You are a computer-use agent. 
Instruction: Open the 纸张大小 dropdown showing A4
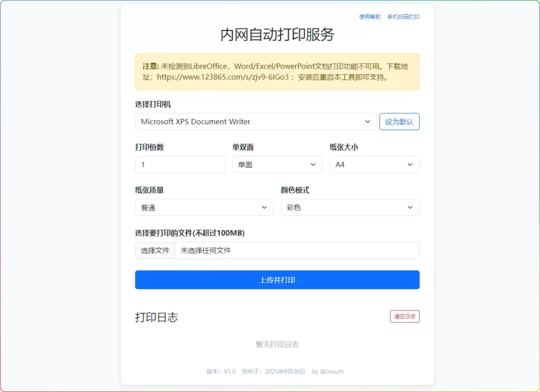(x=374, y=164)
